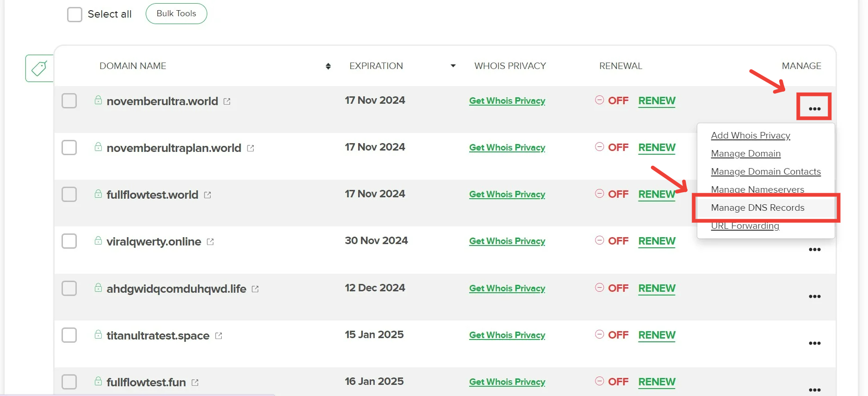Open external link icon next to novemberultra.world

[x=227, y=101]
